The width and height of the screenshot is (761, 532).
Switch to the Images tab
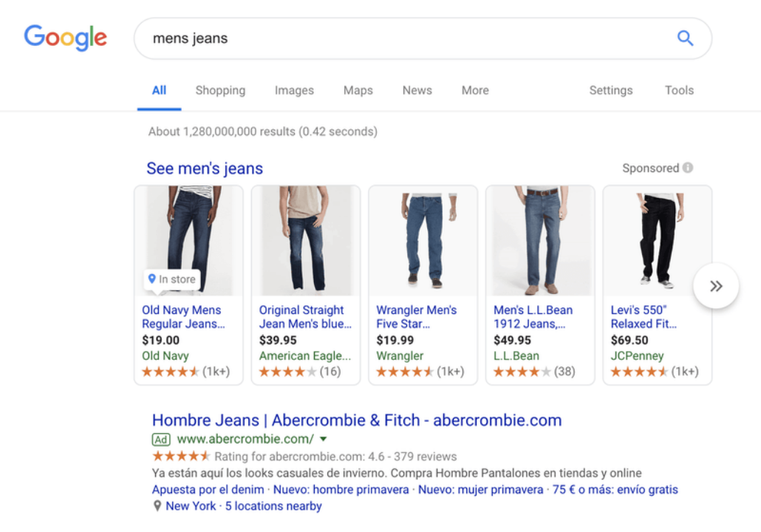coord(294,90)
